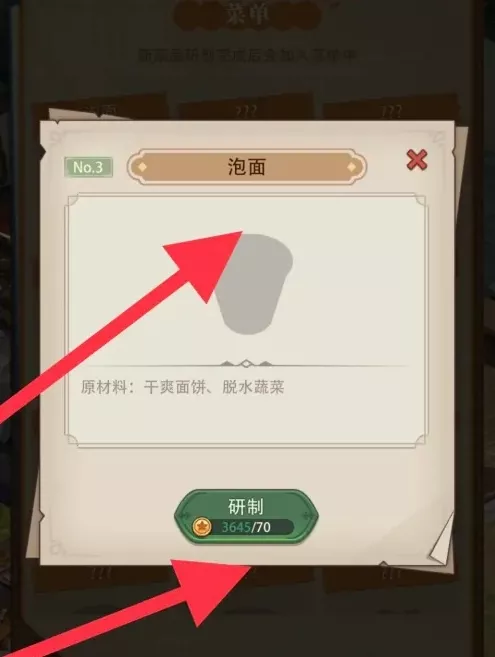This screenshot has width=495, height=657.
Task: Tap the left diamond ornament on title banner
Action: [x=143, y=167]
